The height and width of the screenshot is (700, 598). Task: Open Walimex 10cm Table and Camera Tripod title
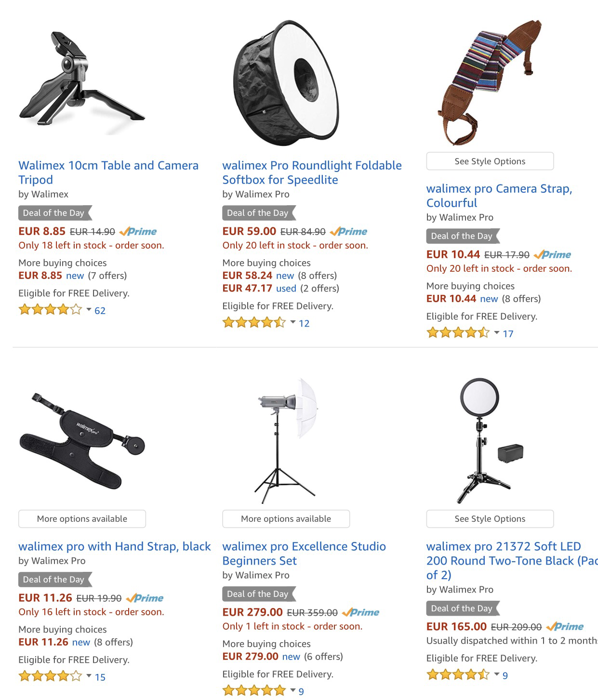[x=108, y=172]
